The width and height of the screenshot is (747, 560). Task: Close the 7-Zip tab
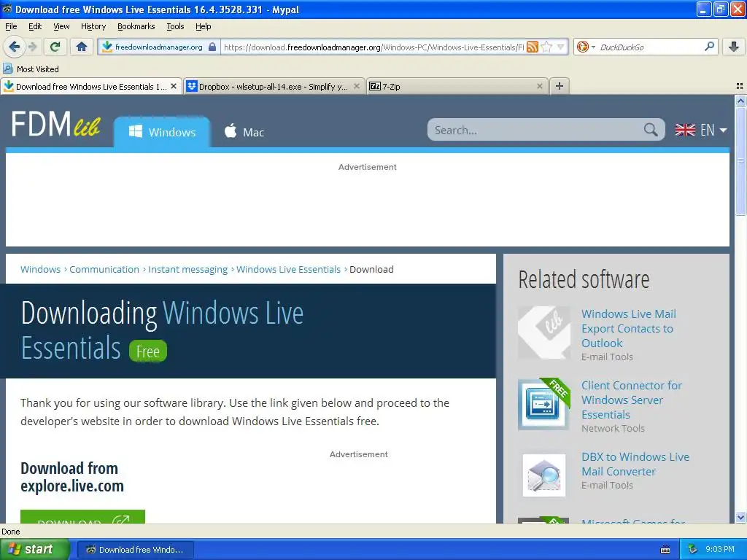(x=539, y=86)
